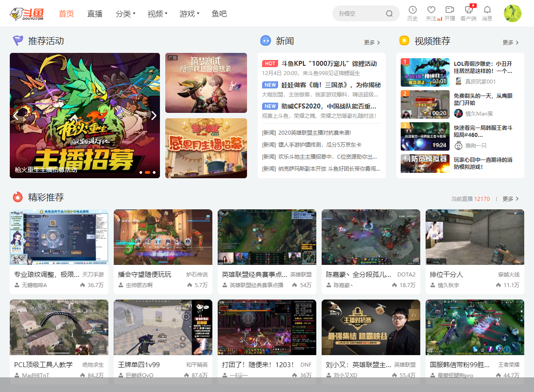Image resolution: width=534 pixels, height=392 pixels.
Task: Open the 客户端 client download icon
Action: click(469, 10)
